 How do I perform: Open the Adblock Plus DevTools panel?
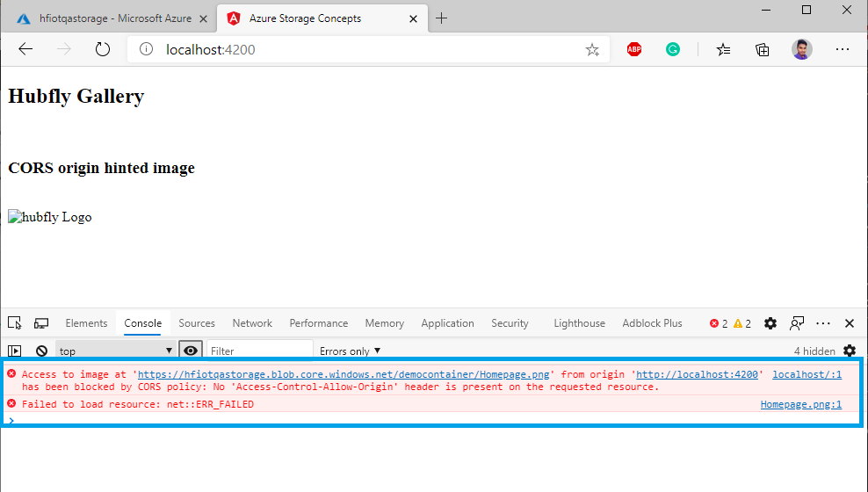pos(652,323)
